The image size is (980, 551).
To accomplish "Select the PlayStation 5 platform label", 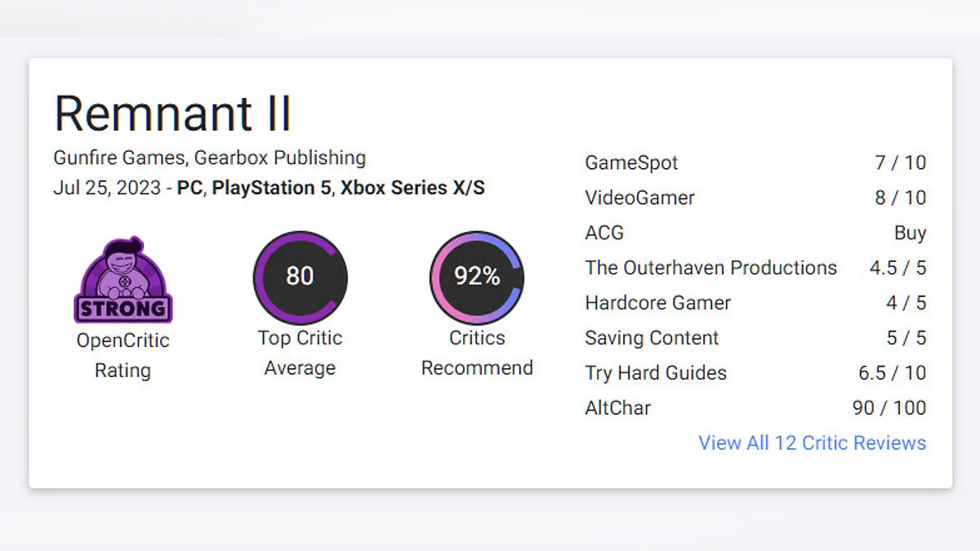I will point(272,188).
